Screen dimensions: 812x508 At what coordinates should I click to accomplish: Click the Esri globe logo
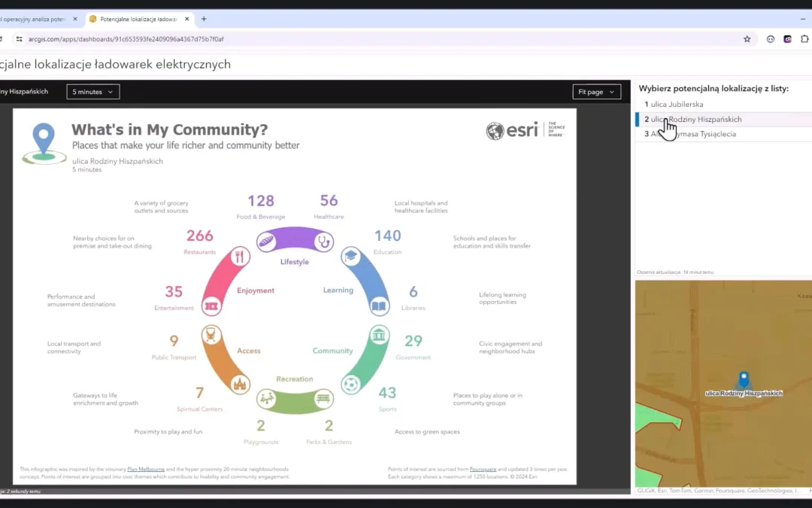click(495, 131)
